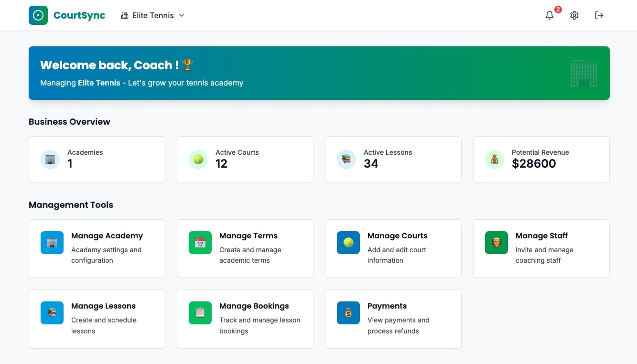This screenshot has height=364, width=637.
Task: Click the settings gear icon
Action: coord(574,15)
